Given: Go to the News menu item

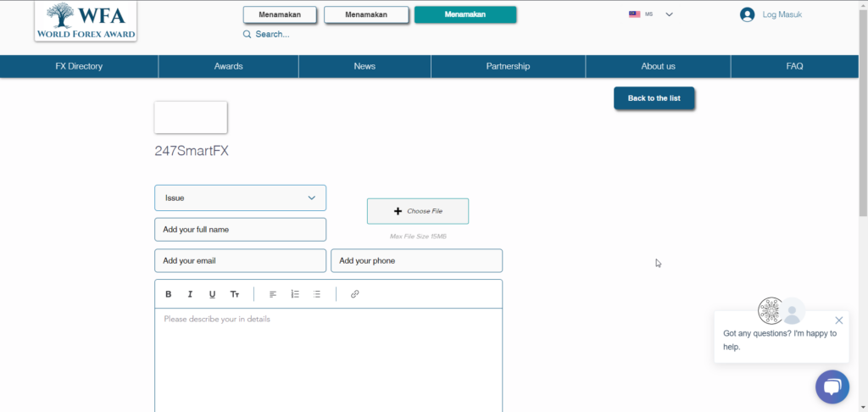Looking at the screenshot, I should 364,66.
